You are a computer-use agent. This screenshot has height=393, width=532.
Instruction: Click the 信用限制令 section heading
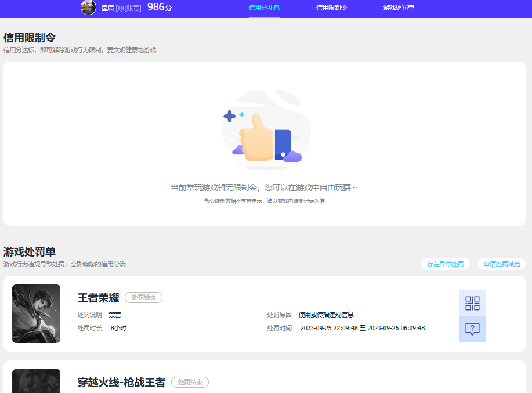[x=30, y=37]
